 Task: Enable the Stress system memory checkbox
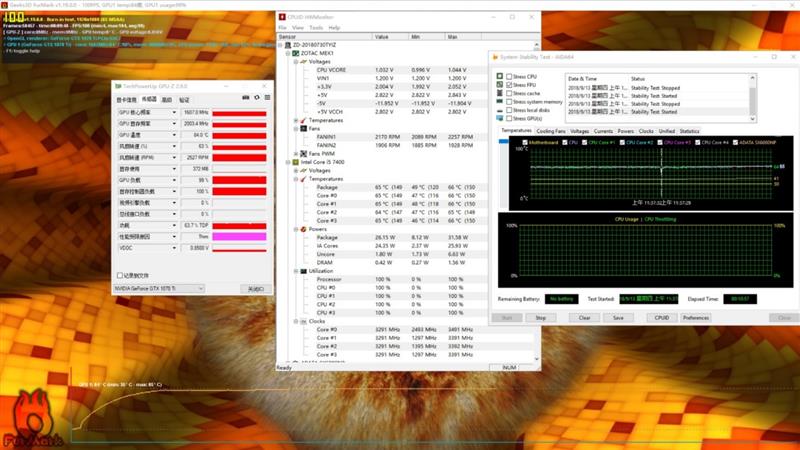[x=509, y=102]
